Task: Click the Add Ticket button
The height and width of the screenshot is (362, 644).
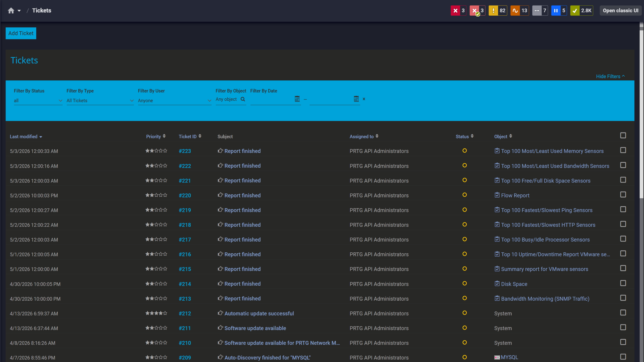Action: pyautogui.click(x=21, y=33)
